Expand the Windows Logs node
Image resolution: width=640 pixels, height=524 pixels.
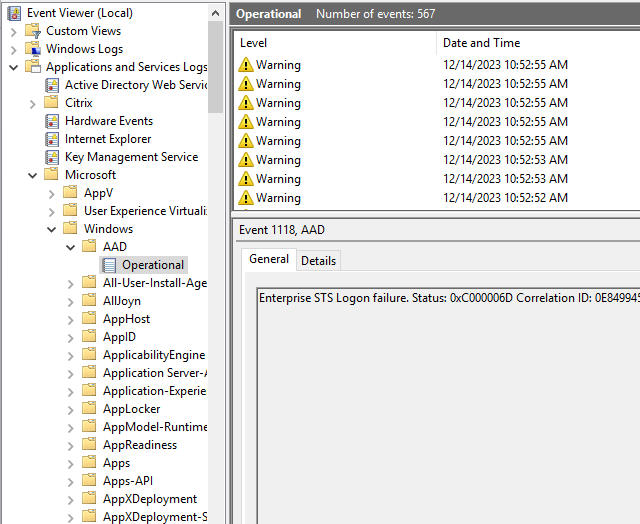tap(13, 49)
